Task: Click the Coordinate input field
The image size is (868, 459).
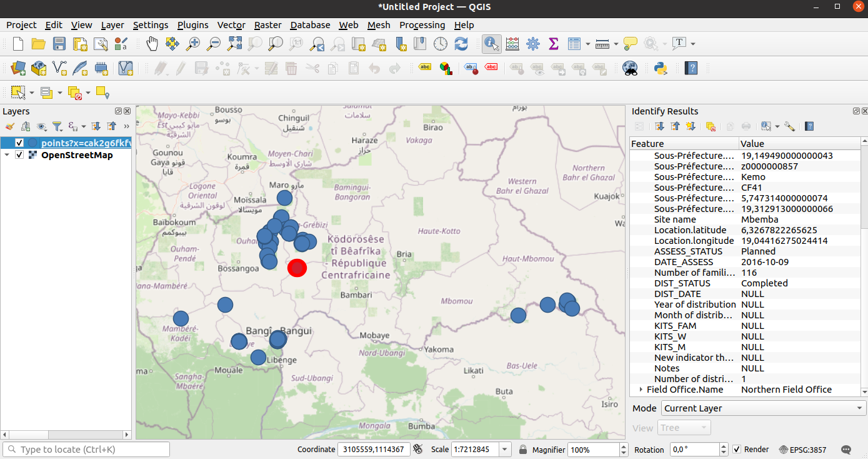Action: tap(374, 449)
